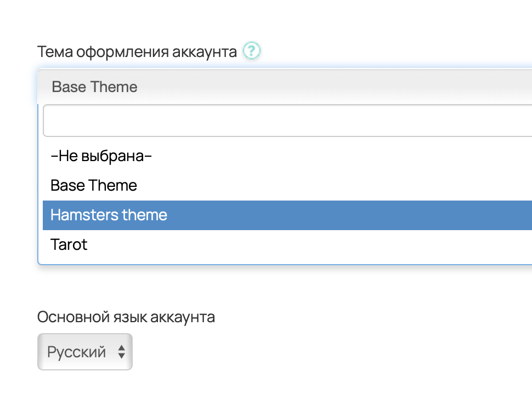Select the Hamsters theme option

pyautogui.click(x=109, y=215)
